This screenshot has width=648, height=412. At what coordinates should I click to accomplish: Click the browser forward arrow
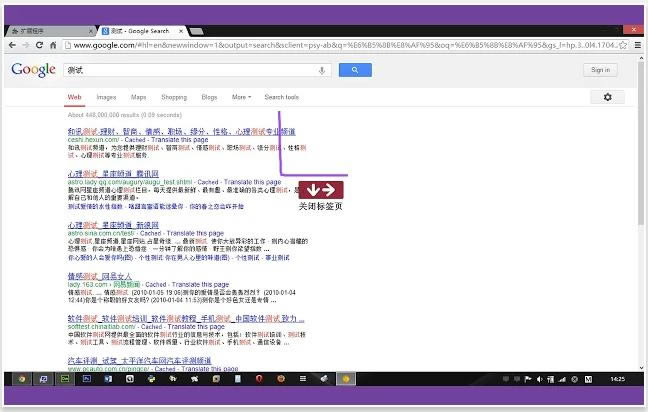click(26, 45)
